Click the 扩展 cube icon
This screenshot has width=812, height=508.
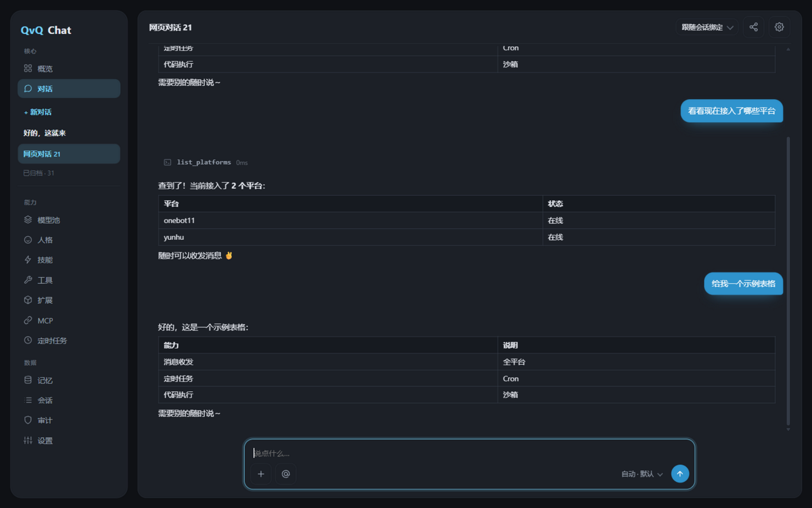[28, 300]
